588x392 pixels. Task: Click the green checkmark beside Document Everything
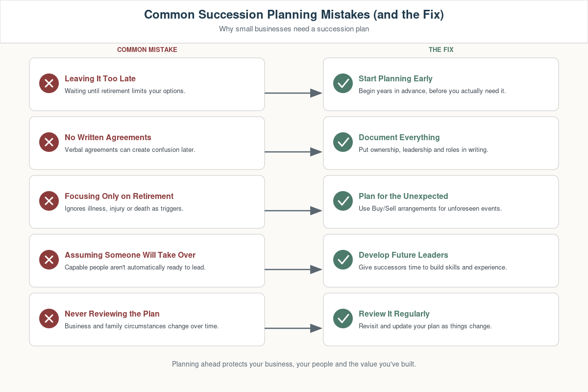[x=343, y=142]
